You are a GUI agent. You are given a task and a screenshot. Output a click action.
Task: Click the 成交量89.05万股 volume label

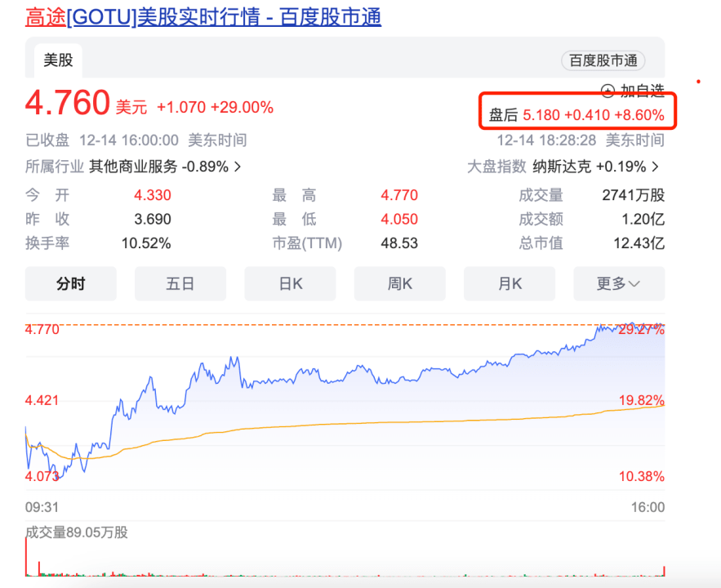pos(76,532)
